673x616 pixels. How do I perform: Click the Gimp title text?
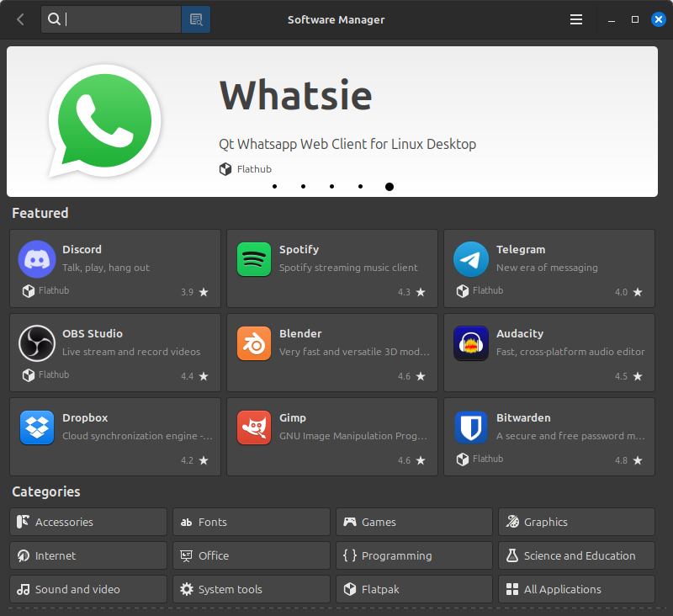point(293,418)
